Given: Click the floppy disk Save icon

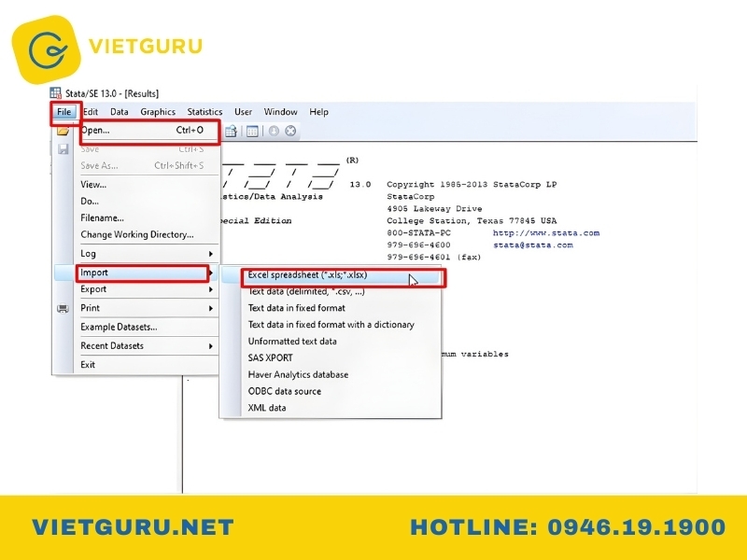Looking at the screenshot, I should pos(63,149).
